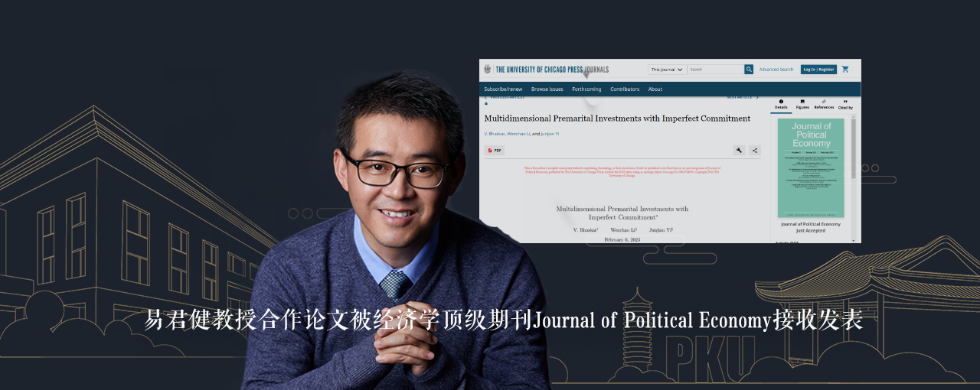Click the Log In | Register button

818,70
